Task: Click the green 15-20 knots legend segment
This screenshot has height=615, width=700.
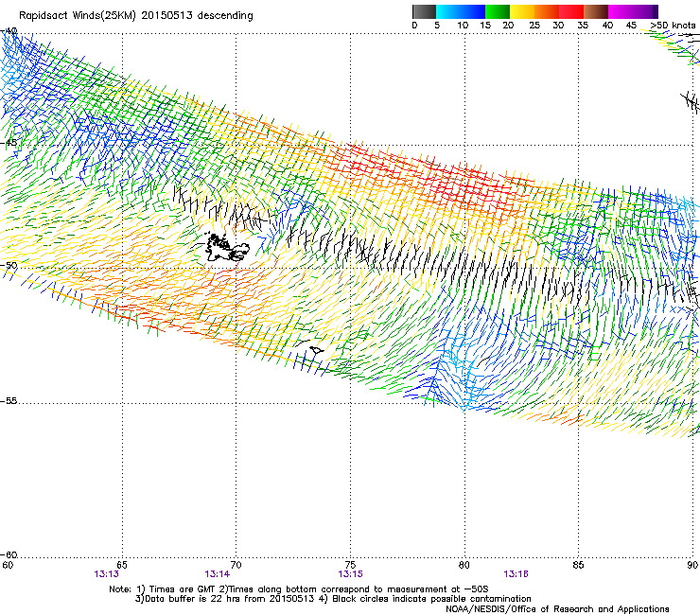Action: 498,11
